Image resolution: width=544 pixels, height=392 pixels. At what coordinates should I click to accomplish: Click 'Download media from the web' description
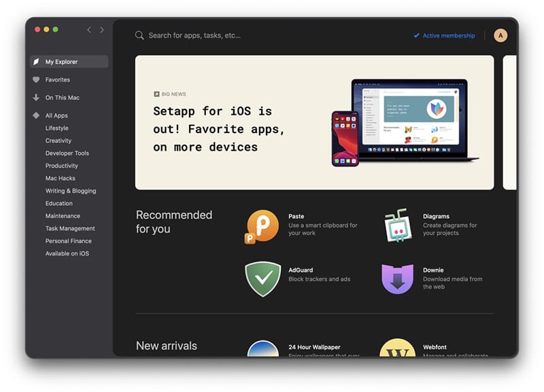452,283
